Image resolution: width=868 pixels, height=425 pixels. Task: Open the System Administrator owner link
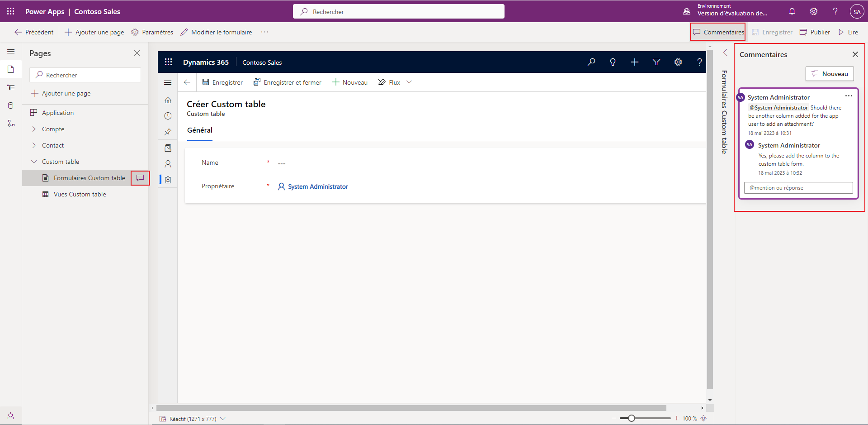(x=318, y=186)
